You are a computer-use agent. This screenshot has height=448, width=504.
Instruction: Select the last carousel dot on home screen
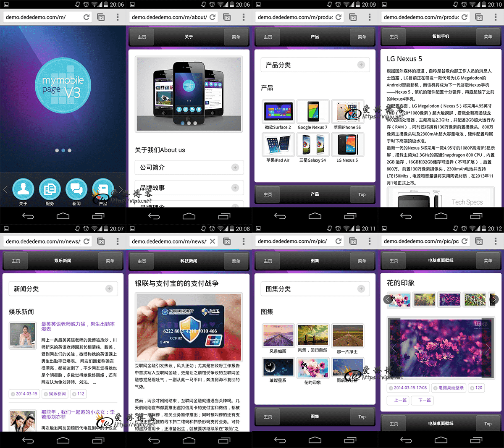click(x=69, y=150)
